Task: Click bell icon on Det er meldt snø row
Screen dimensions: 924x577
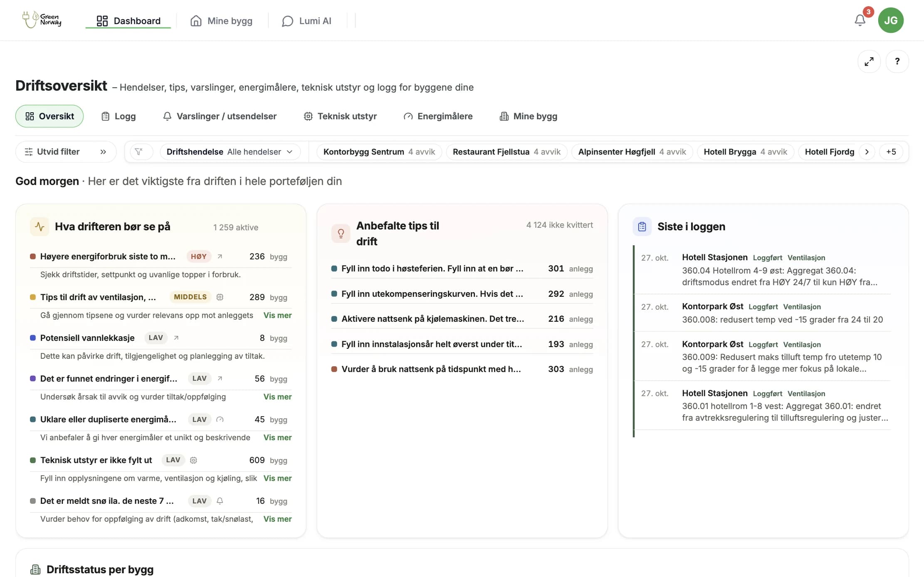Action: (x=220, y=501)
